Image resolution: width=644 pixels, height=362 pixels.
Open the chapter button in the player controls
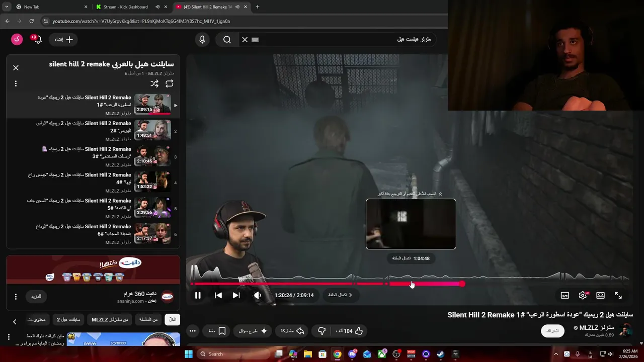[x=341, y=295]
